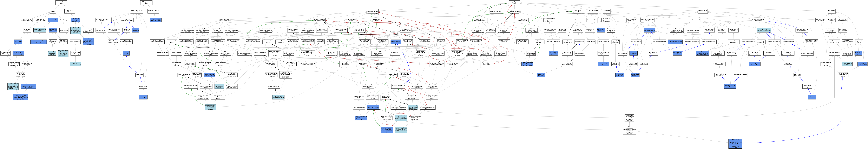Select the blue 'protein binding' node

tap(53, 20)
